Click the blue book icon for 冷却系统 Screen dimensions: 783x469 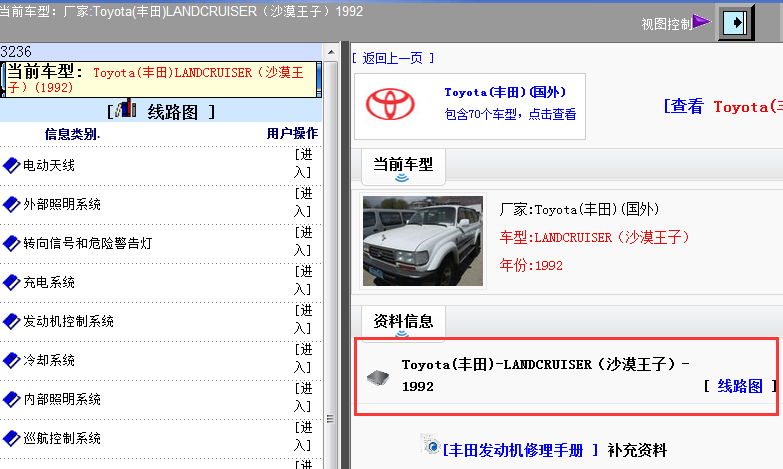click(11, 360)
